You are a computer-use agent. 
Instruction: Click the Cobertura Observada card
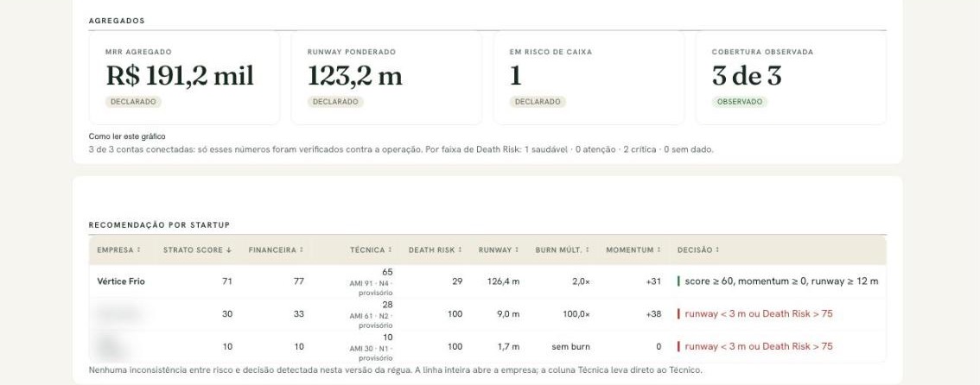pyautogui.click(x=791, y=78)
